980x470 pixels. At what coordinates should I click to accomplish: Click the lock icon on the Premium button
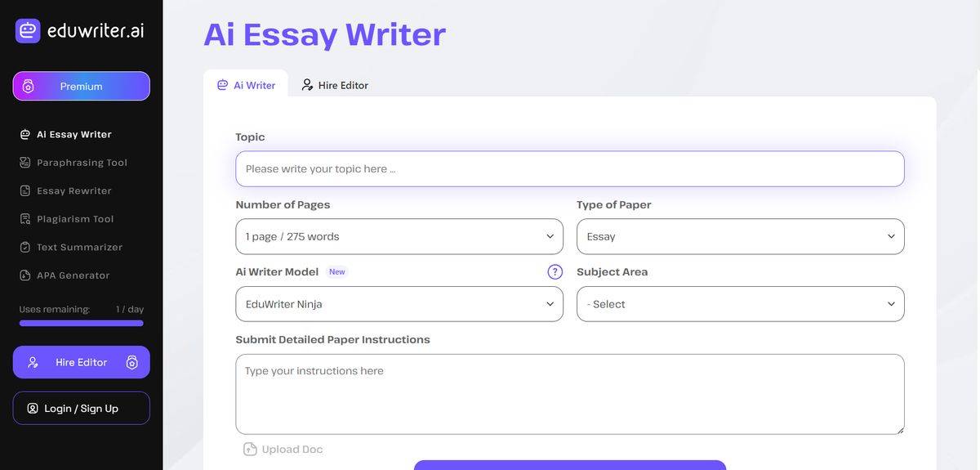(28, 86)
